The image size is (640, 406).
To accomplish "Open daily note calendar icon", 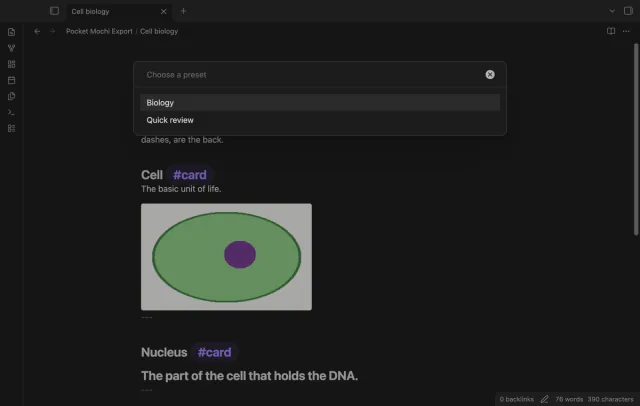I will [11, 80].
